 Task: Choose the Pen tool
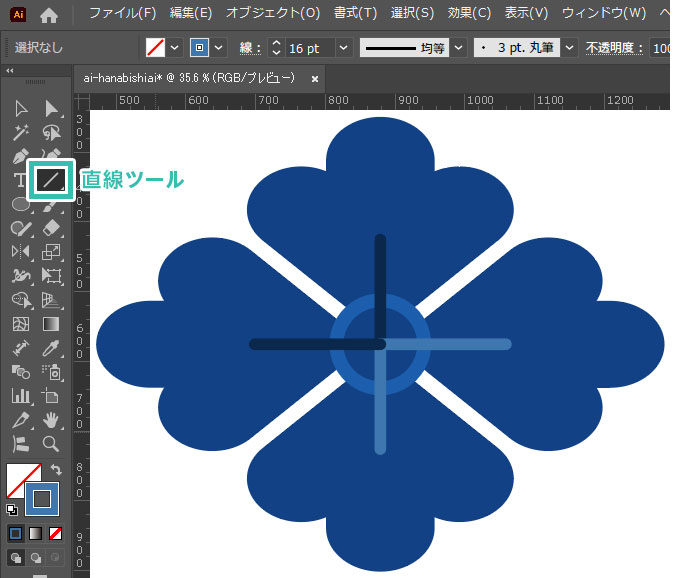20,156
